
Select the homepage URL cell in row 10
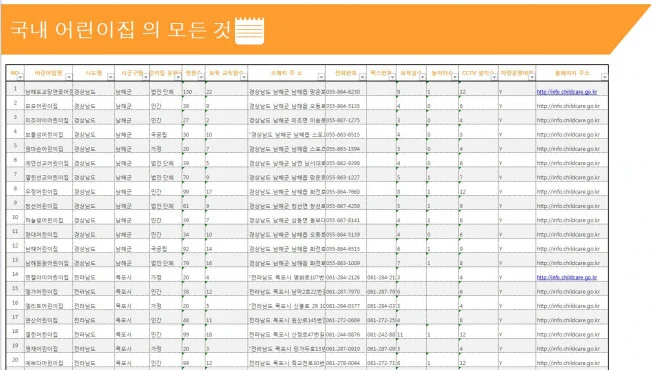tap(572, 217)
